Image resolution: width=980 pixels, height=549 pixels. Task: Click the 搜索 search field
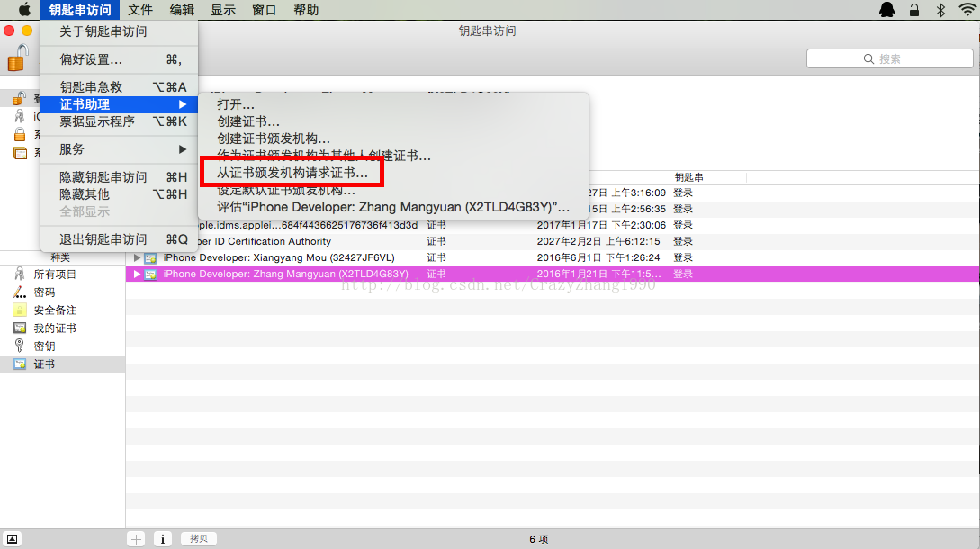tap(889, 58)
